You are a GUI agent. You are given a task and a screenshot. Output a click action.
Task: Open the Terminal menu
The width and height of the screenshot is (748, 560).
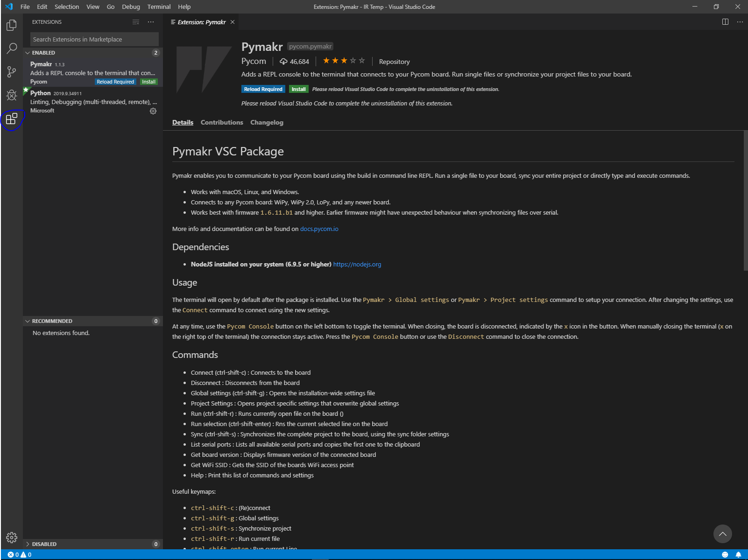coord(159,7)
